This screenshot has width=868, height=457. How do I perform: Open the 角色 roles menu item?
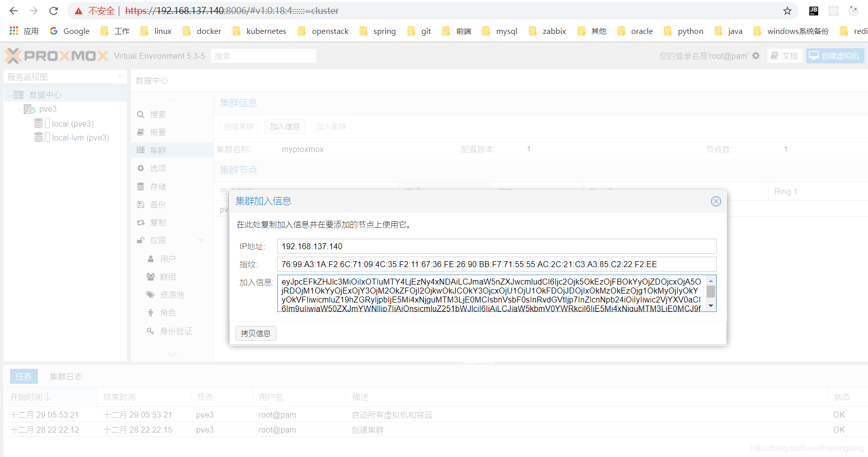coord(172,313)
